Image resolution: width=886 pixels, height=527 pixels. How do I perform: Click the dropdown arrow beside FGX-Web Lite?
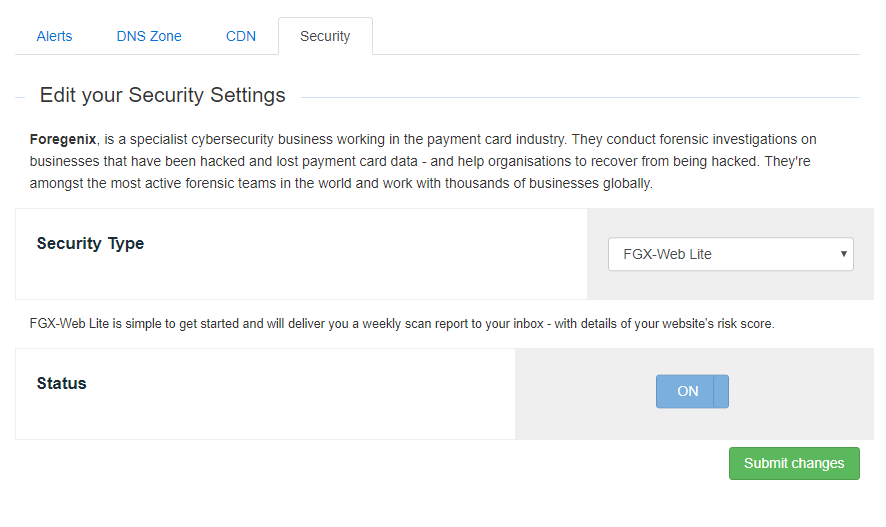843,254
